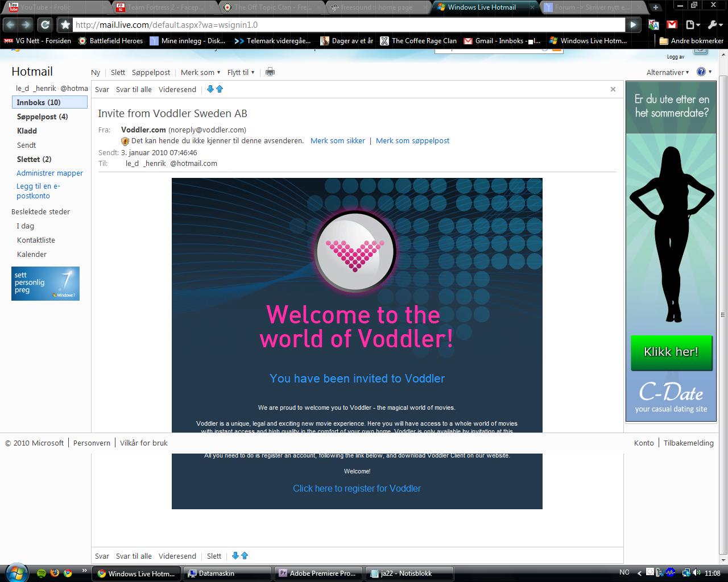Image resolution: width=728 pixels, height=582 pixels.
Task: Launch Chrome from the quick launch bar
Action: pyautogui.click(x=68, y=573)
